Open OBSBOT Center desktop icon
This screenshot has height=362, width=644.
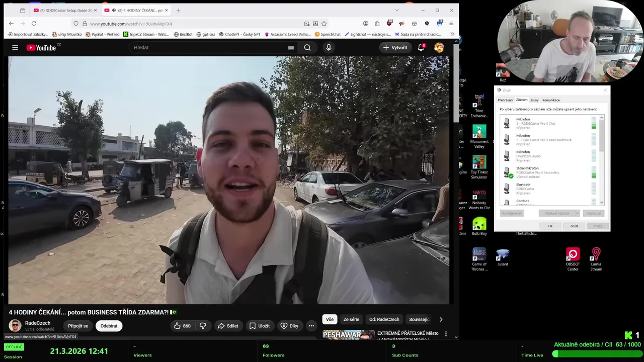(573, 259)
